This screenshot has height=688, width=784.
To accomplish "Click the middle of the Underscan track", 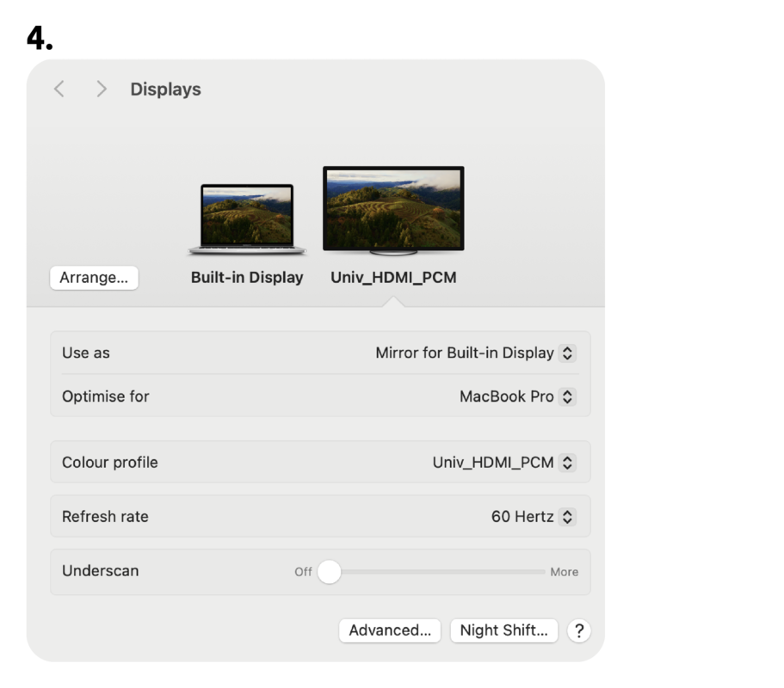I will click(435, 572).
